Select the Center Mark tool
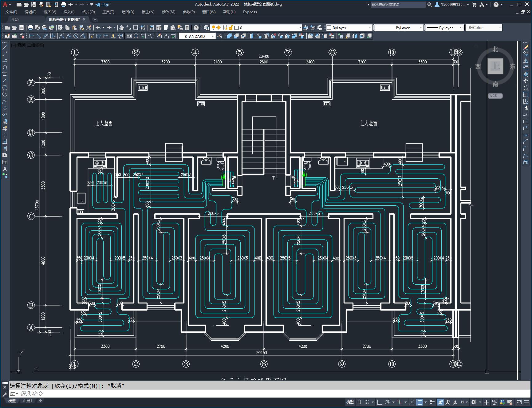This screenshot has width=532, height=408. (x=136, y=36)
